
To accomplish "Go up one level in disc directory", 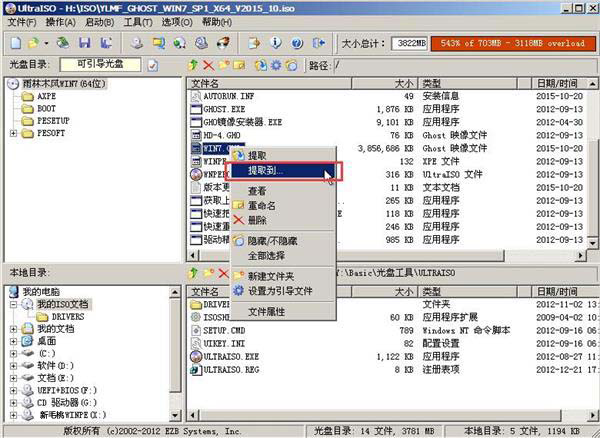I will [x=193, y=65].
